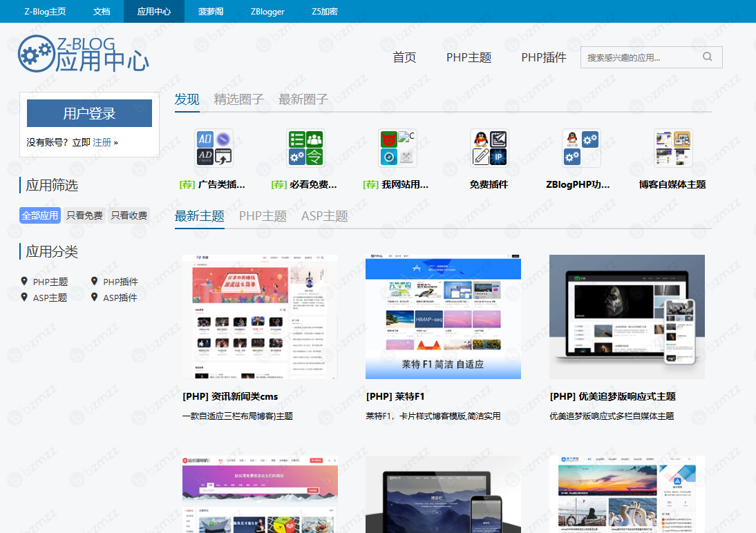Open sidebar category PHP主题 link

tap(50, 282)
